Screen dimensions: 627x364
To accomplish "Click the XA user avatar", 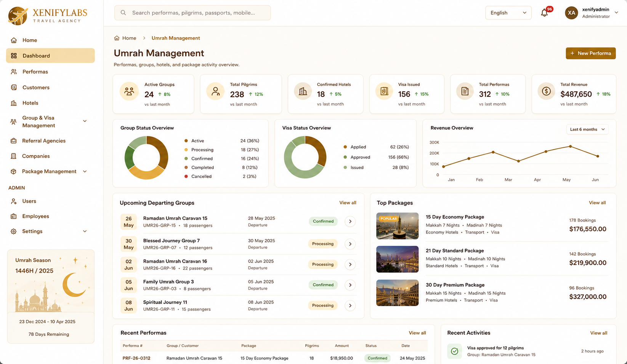I will tap(571, 13).
